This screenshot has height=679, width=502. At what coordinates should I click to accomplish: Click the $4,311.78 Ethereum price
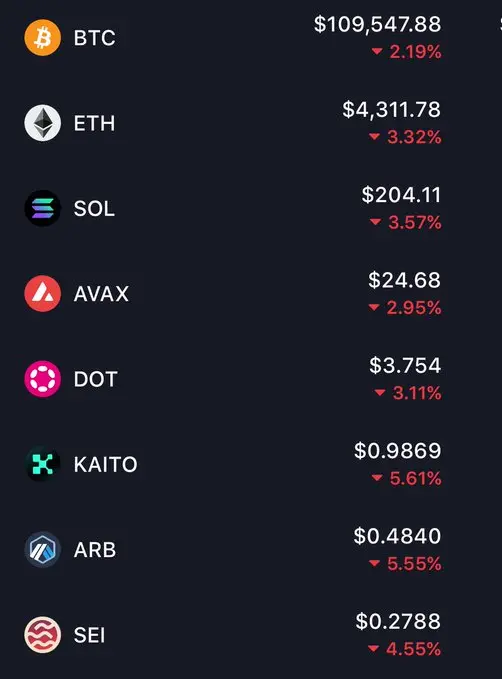pyautogui.click(x=392, y=110)
